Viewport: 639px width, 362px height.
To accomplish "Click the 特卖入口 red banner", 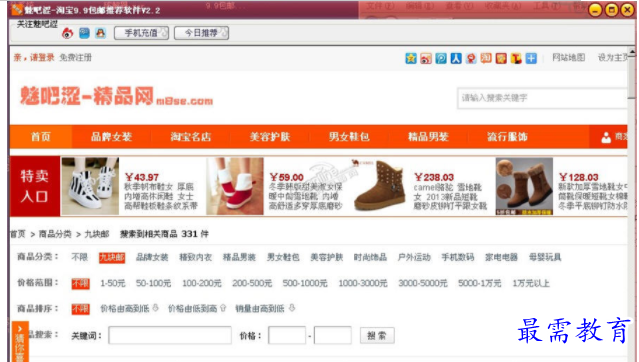I will [35, 186].
